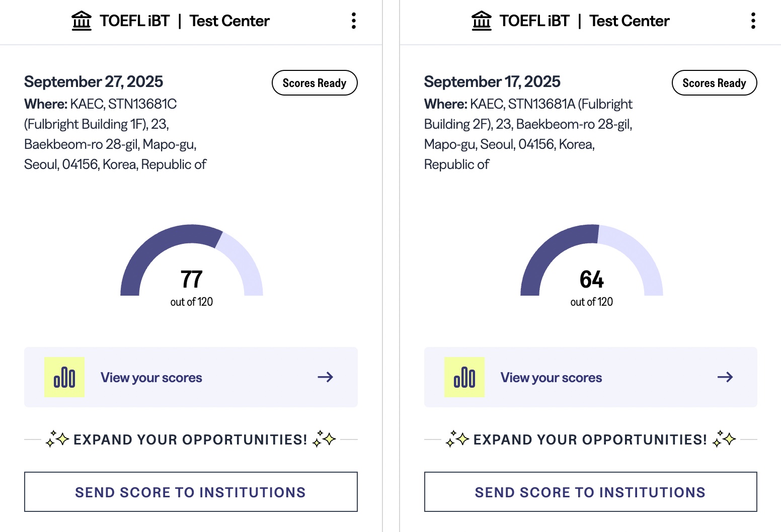Click the September 27, 2025 date heading

point(94,81)
